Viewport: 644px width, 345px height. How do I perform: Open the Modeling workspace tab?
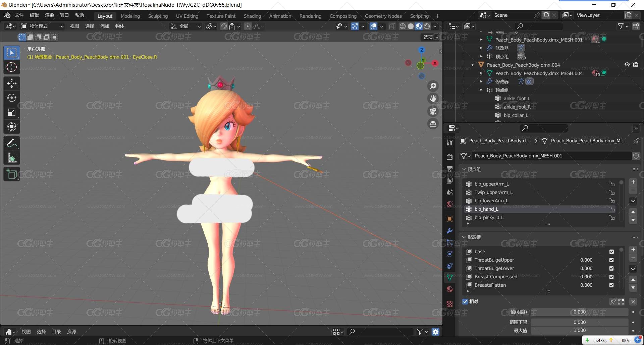coord(130,16)
